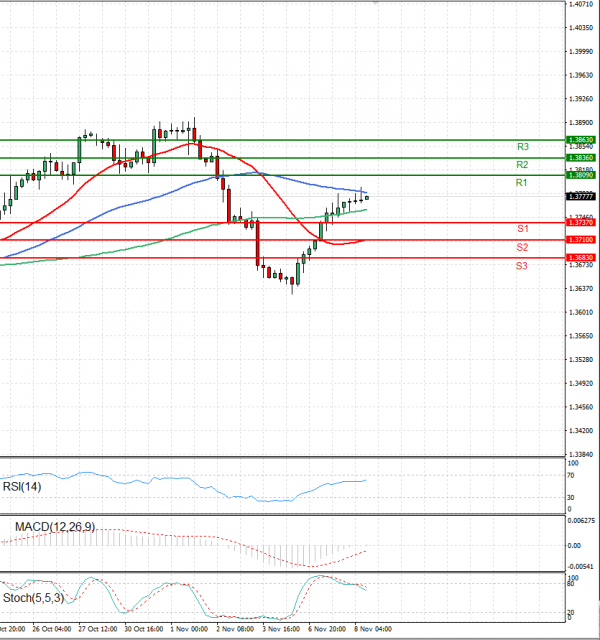The width and height of the screenshot is (600, 640).
Task: Click the 1.36370 price axis value
Action: click(581, 289)
